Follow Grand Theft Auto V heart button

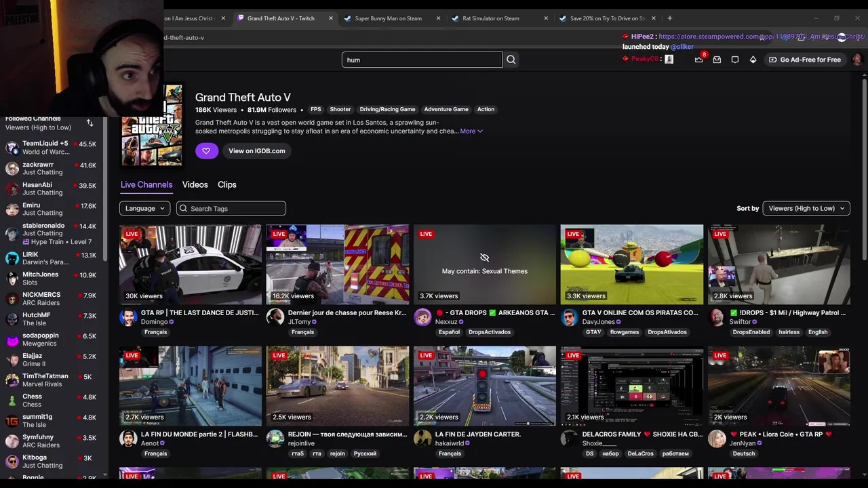click(206, 150)
